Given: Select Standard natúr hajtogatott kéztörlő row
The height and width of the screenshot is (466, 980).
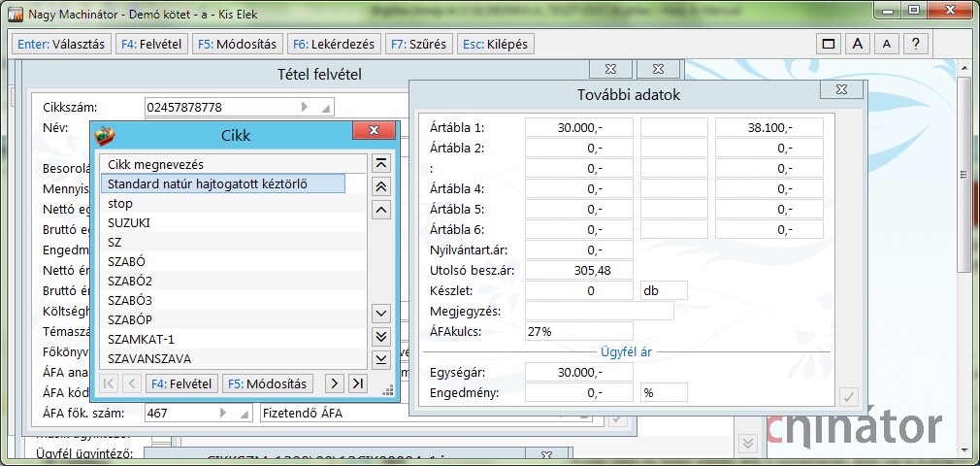Looking at the screenshot, I should tap(223, 183).
